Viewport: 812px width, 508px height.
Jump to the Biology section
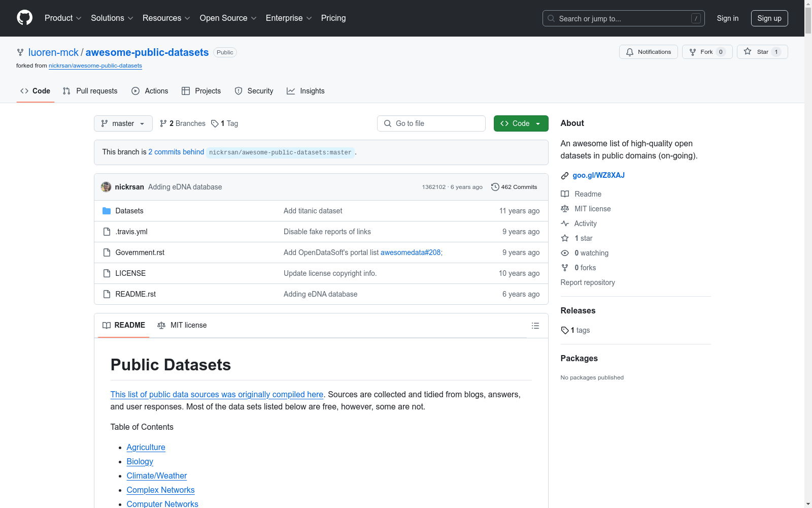140,461
